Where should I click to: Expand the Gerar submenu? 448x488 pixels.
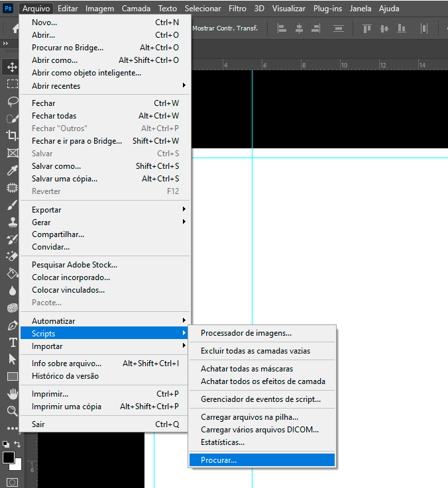click(x=105, y=222)
